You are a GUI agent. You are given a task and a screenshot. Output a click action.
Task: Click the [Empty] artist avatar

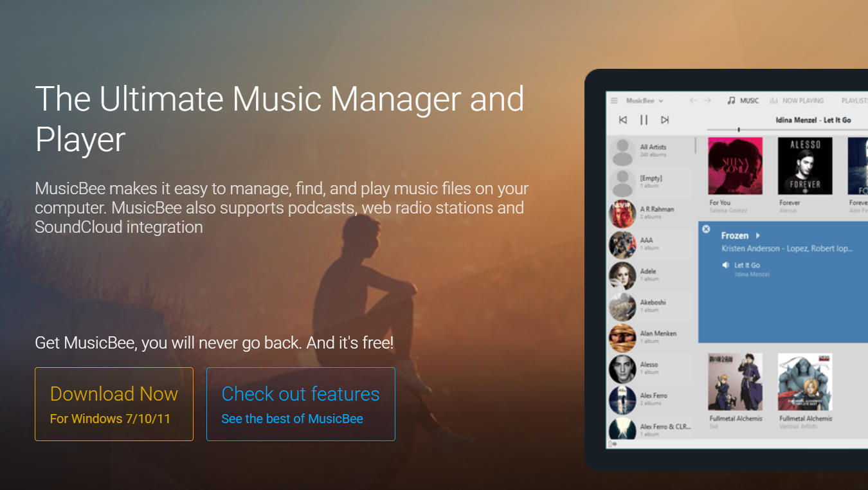(622, 182)
